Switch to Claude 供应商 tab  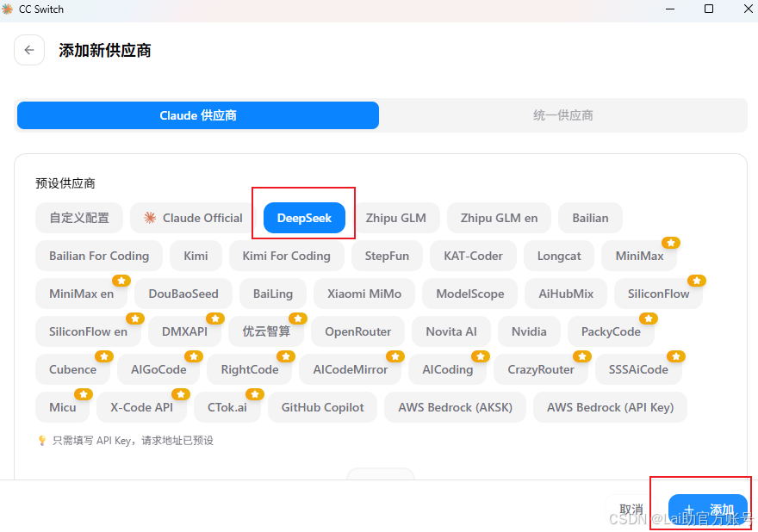point(198,115)
